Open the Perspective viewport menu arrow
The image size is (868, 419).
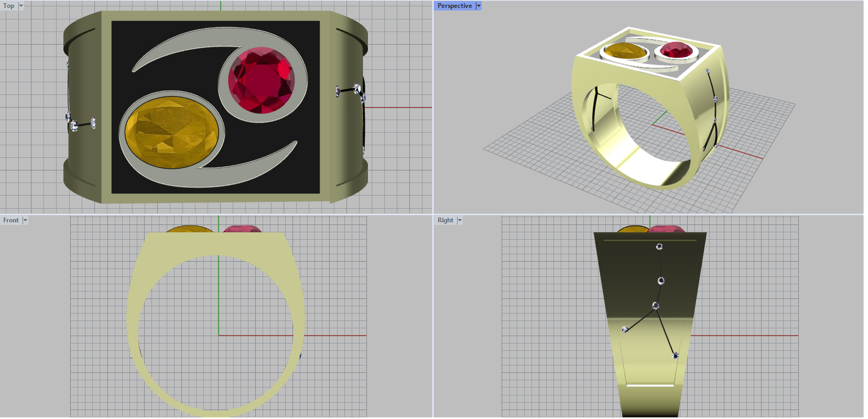click(x=478, y=6)
